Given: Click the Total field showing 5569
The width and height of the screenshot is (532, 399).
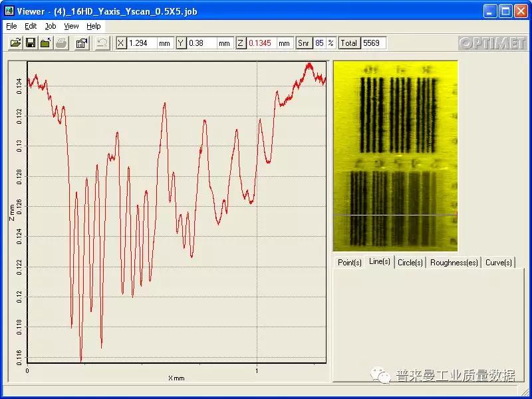Looking at the screenshot, I should [x=373, y=43].
